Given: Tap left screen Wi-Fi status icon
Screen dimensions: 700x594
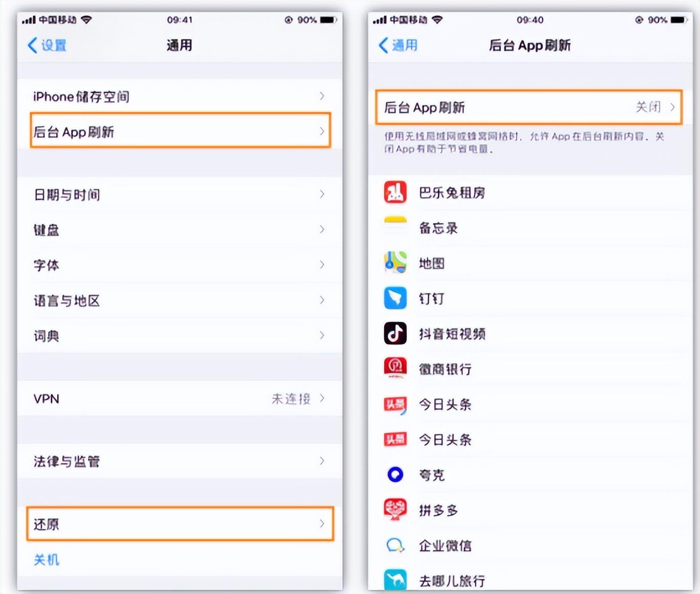Looking at the screenshot, I should click(x=86, y=19).
